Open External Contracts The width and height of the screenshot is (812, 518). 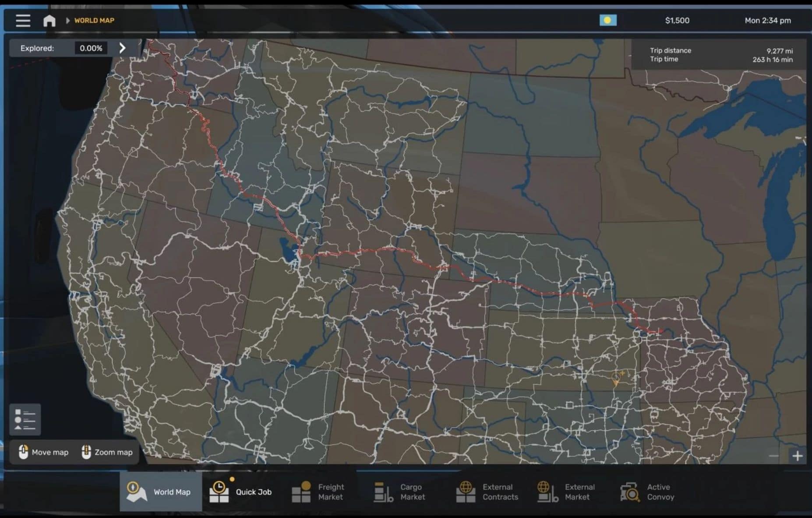click(x=487, y=492)
